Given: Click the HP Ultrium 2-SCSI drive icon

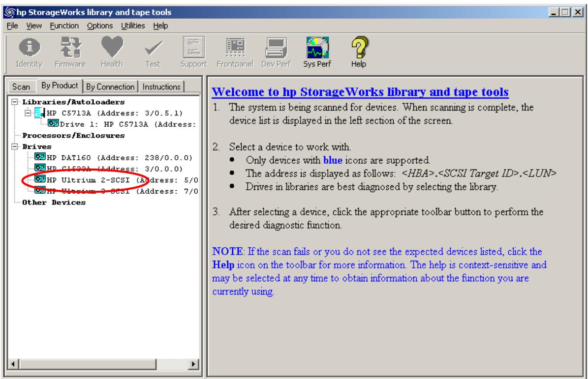Looking at the screenshot, I should [40, 179].
